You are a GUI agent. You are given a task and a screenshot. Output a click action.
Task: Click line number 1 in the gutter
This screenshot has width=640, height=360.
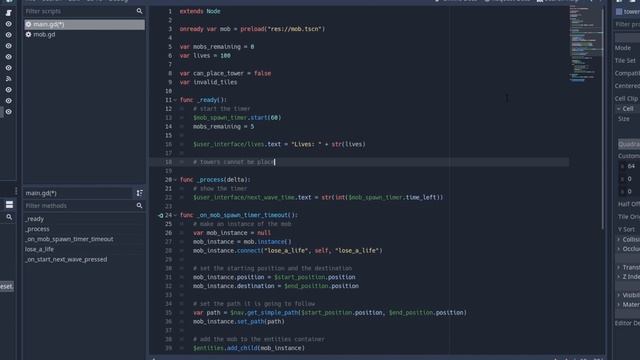coord(170,11)
